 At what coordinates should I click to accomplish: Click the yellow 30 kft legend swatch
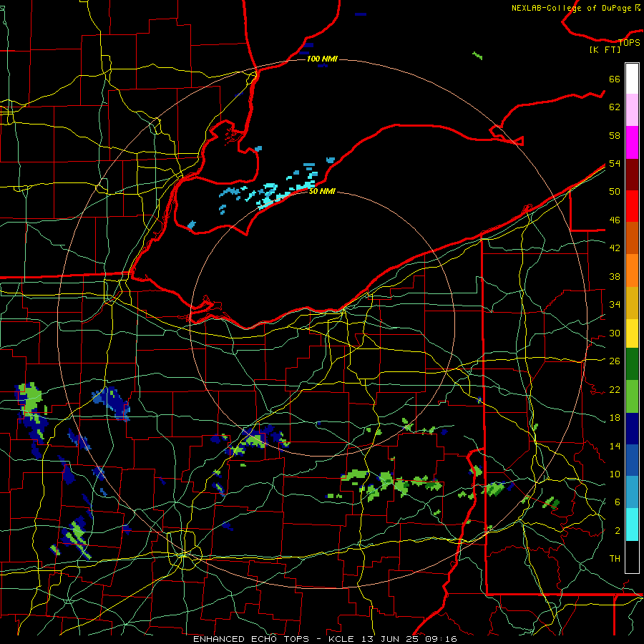point(632,333)
